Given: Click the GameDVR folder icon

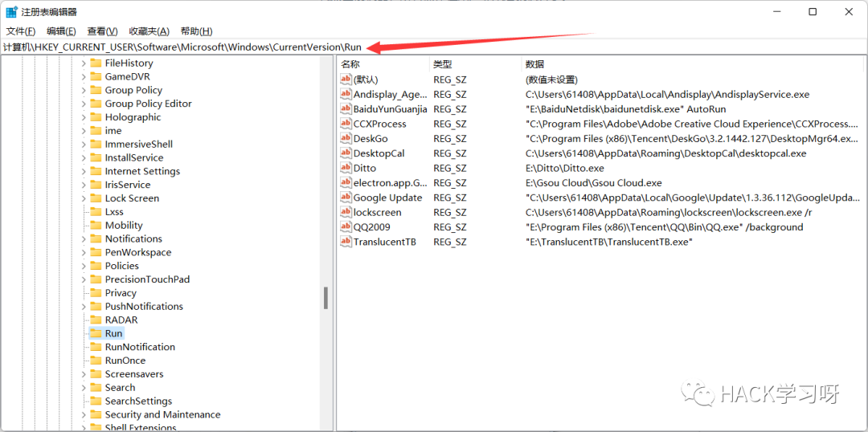Looking at the screenshot, I should click(96, 76).
